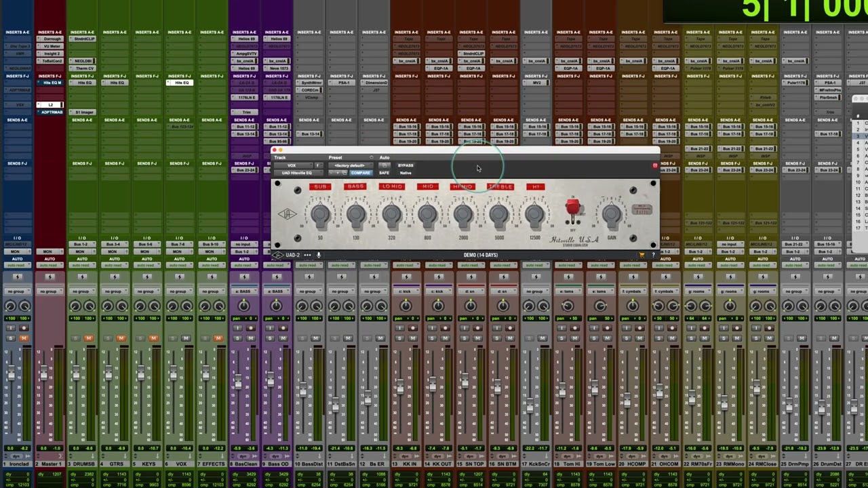Click the red target button in plugin header

[x=655, y=165]
